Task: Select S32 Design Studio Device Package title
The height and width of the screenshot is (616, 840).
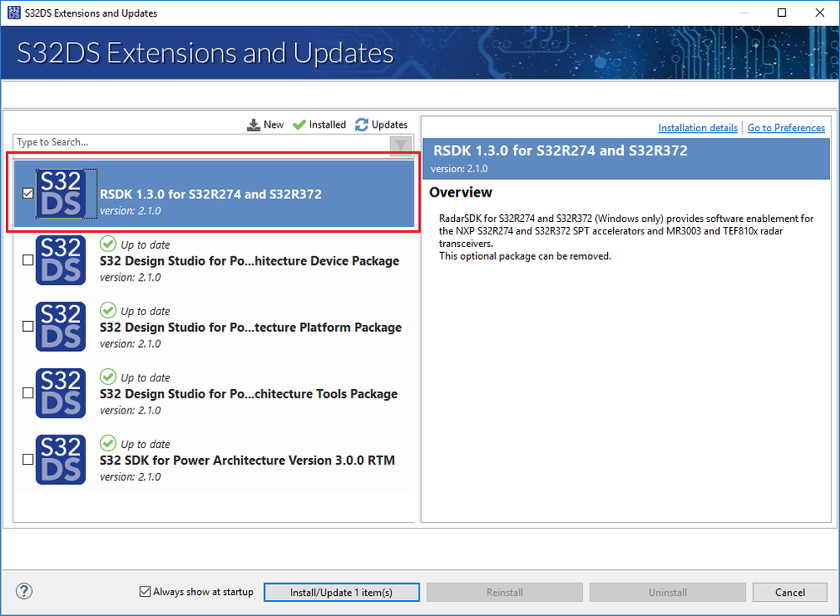Action: [x=249, y=261]
